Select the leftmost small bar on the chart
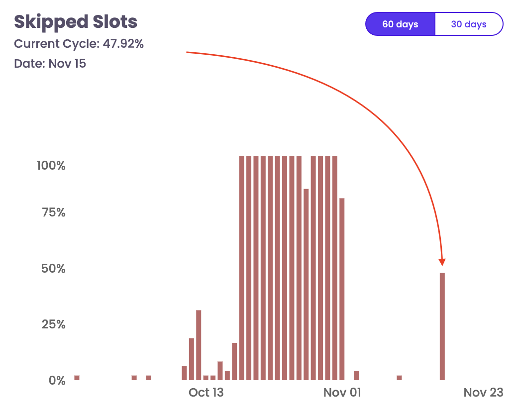 coord(77,377)
